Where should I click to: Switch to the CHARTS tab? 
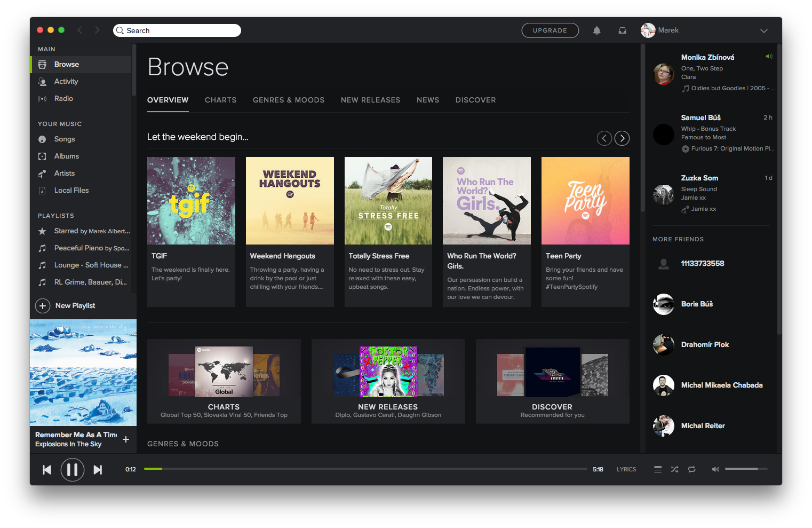221,100
